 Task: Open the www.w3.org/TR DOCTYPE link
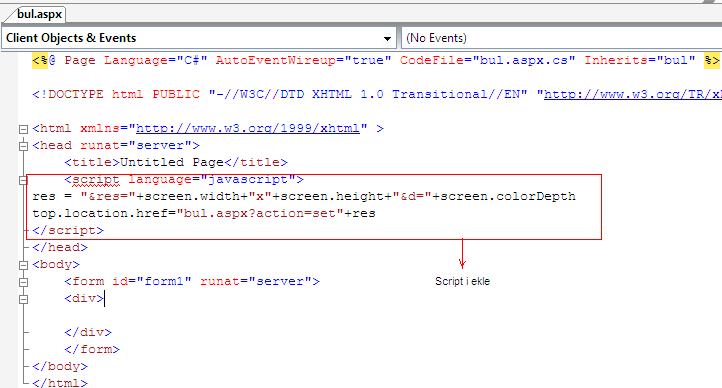(x=633, y=94)
